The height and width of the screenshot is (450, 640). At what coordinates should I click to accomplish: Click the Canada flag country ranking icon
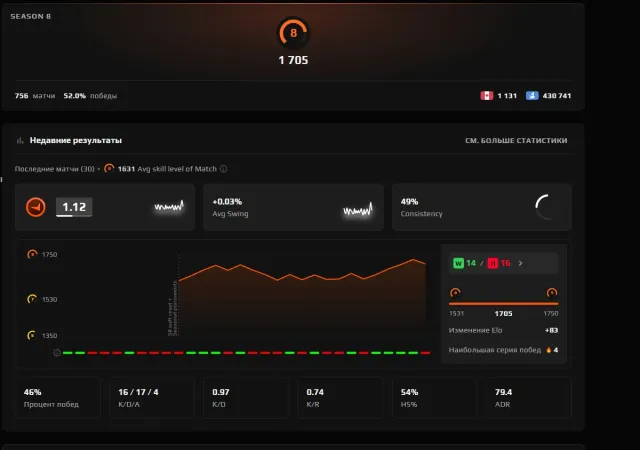pyautogui.click(x=487, y=96)
